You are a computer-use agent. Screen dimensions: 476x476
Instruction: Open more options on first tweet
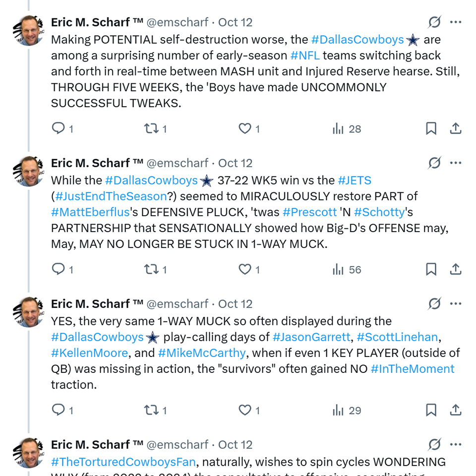click(x=456, y=22)
